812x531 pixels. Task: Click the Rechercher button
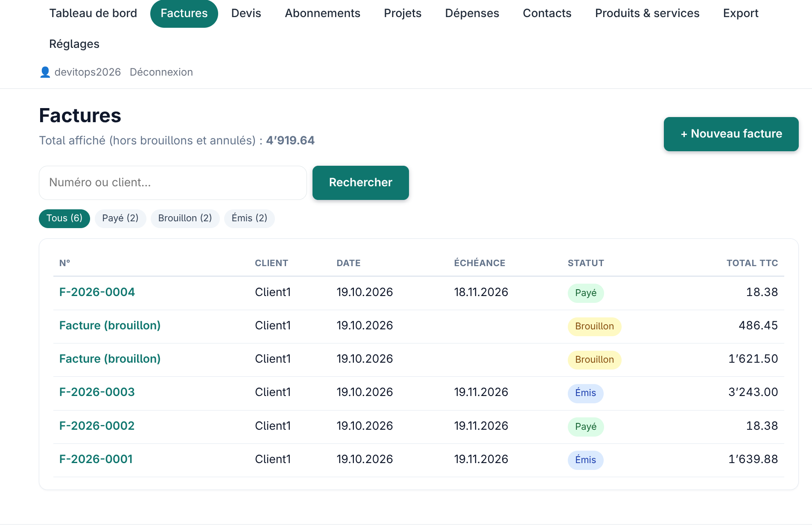360,183
